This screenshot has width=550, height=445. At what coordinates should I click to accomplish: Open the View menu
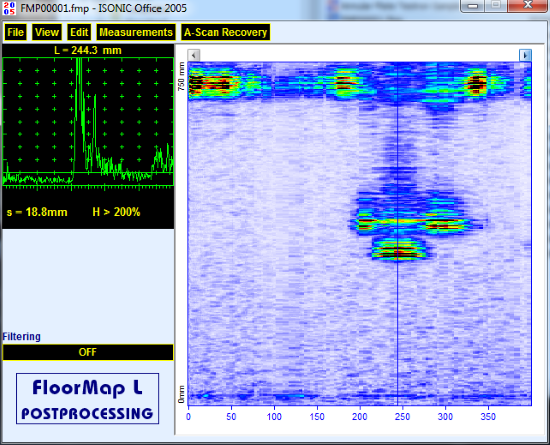pos(47,32)
